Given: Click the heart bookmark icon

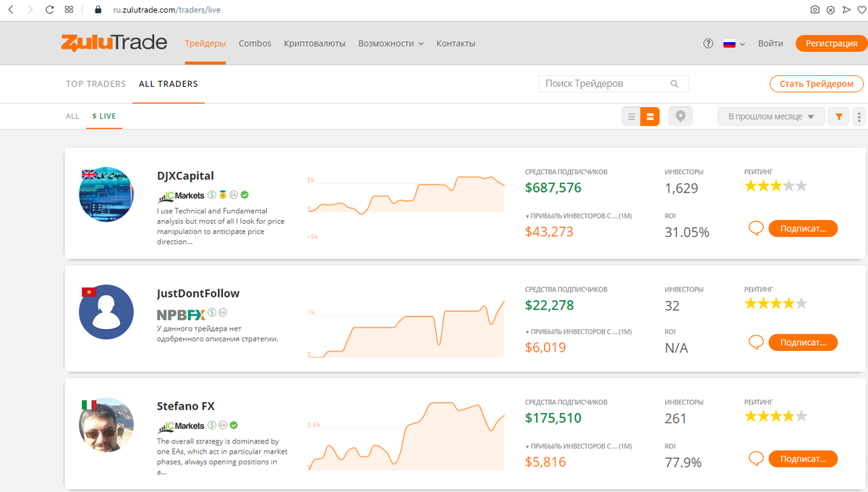Looking at the screenshot, I should click(x=861, y=10).
